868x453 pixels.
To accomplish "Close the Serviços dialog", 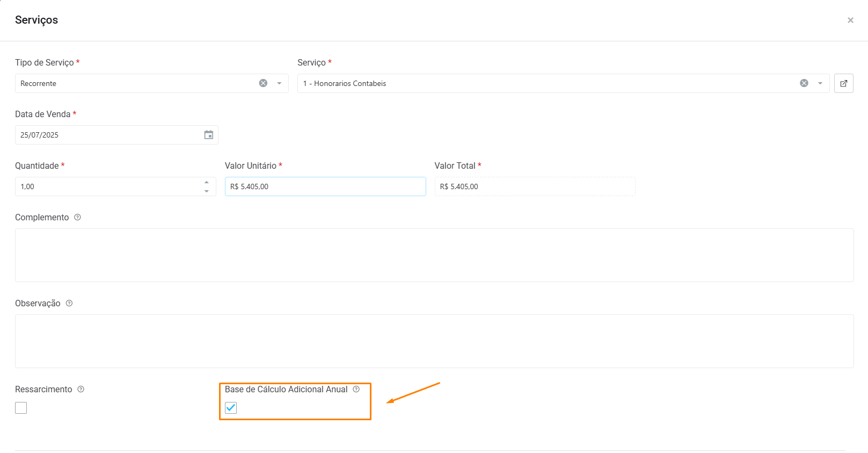I will (x=850, y=20).
